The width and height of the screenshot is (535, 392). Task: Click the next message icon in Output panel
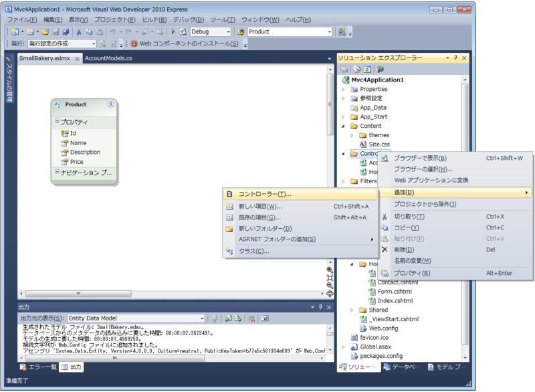pyautogui.click(x=238, y=318)
